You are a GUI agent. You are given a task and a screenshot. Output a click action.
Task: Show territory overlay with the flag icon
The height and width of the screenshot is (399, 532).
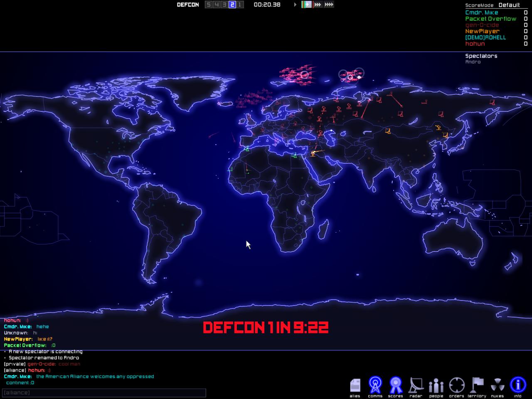(477, 386)
